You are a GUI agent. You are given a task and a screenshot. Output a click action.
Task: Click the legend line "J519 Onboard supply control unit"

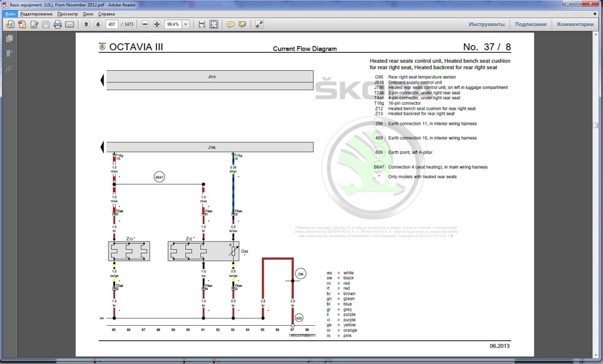[x=408, y=82]
